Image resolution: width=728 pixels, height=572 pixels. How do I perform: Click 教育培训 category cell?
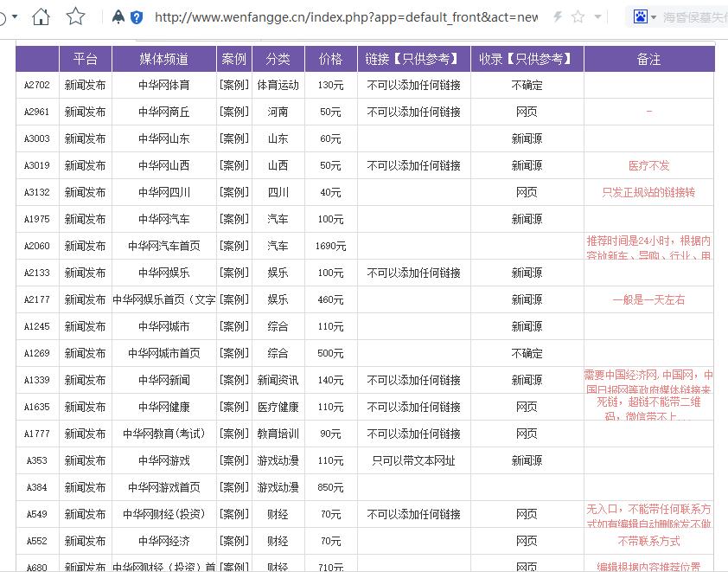coord(278,434)
